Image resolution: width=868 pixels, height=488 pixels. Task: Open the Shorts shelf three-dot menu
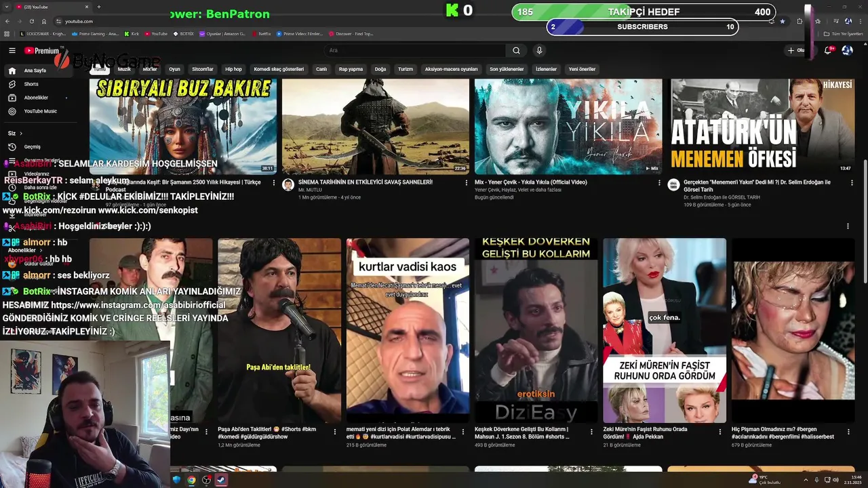[848, 226]
